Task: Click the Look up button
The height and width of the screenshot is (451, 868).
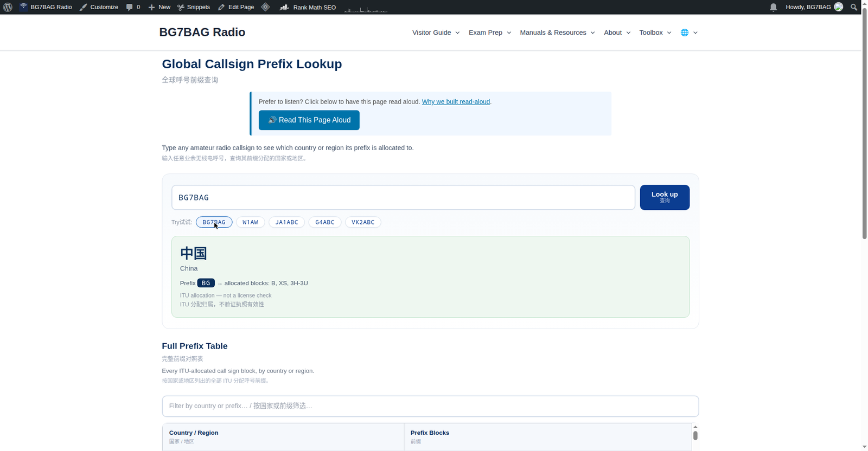Action: tap(665, 197)
